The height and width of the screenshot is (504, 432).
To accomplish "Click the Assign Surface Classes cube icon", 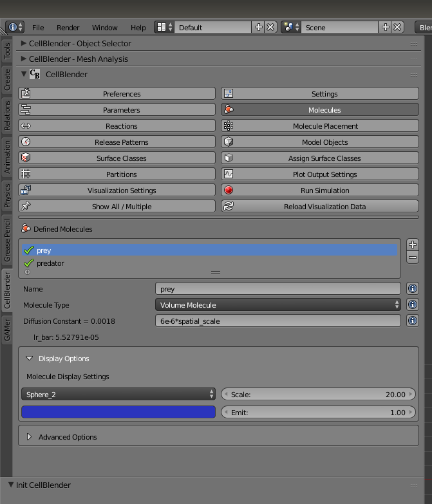I will [x=229, y=158].
